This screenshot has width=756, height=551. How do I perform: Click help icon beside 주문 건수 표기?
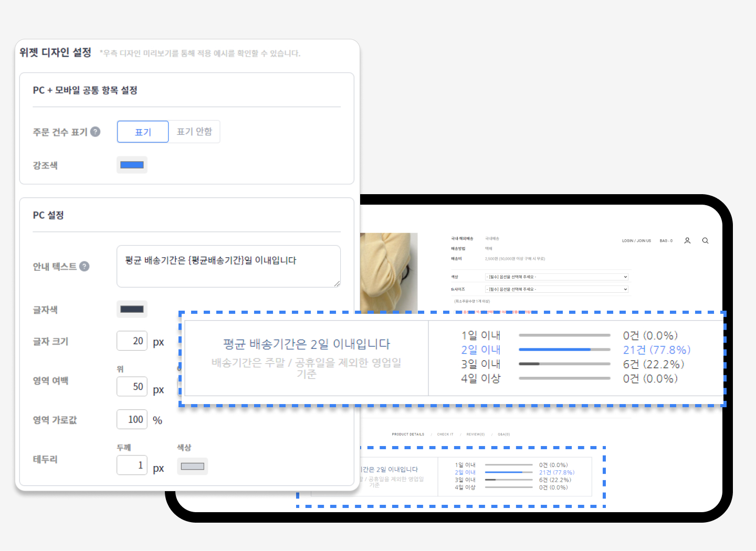(x=95, y=132)
